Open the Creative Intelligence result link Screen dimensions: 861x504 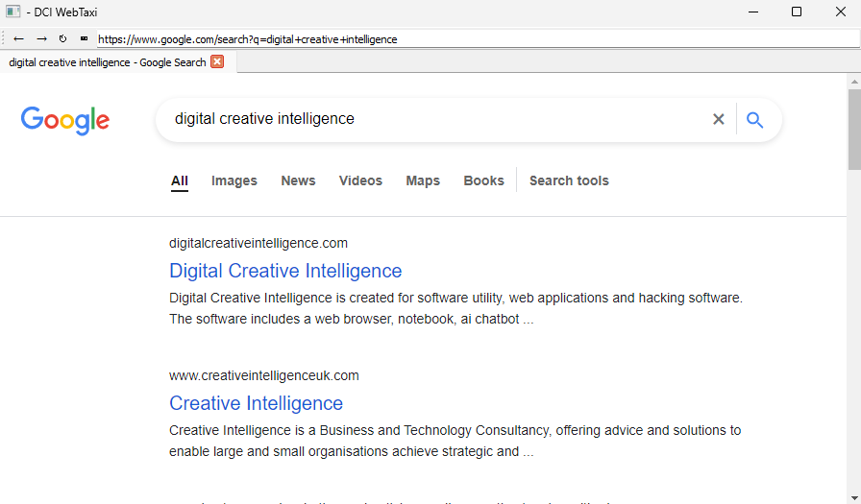pyautogui.click(x=256, y=403)
